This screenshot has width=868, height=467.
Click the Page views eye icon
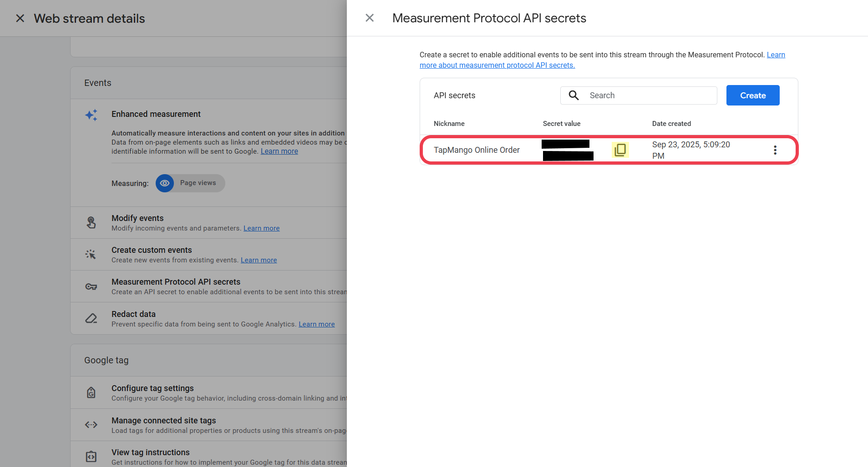[165, 183]
